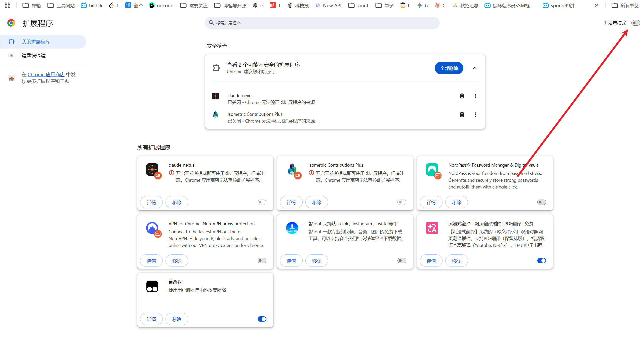
Task: Select 键盘快捷键 in the sidebar
Action: tap(33, 55)
